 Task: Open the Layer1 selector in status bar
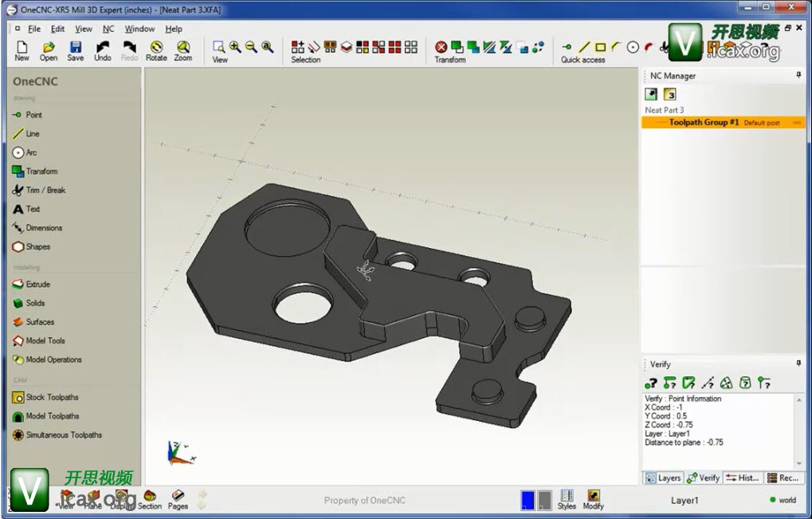click(x=684, y=501)
